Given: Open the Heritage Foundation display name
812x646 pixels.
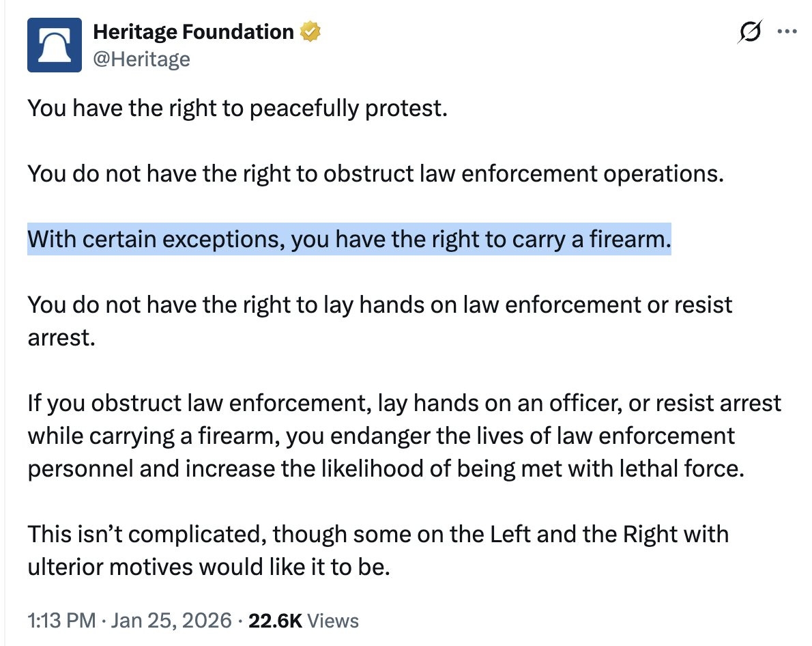Looking at the screenshot, I should tap(193, 31).
